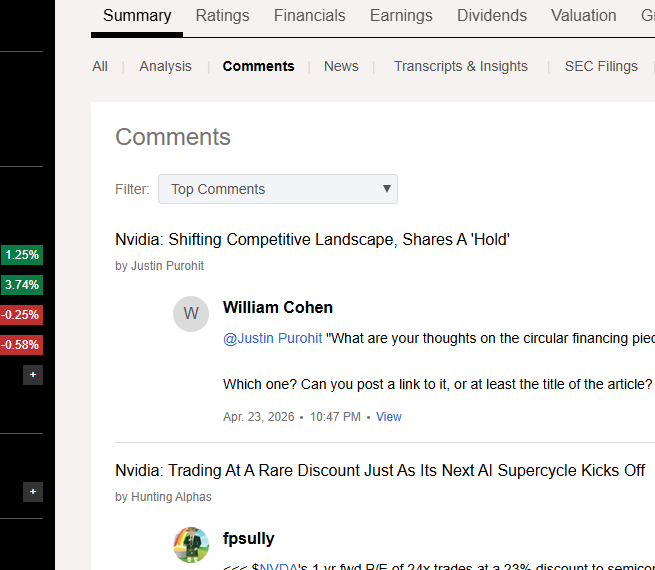This screenshot has height=570, width=655.
Task: Click the 1.25% green change badge
Action: click(x=22, y=255)
